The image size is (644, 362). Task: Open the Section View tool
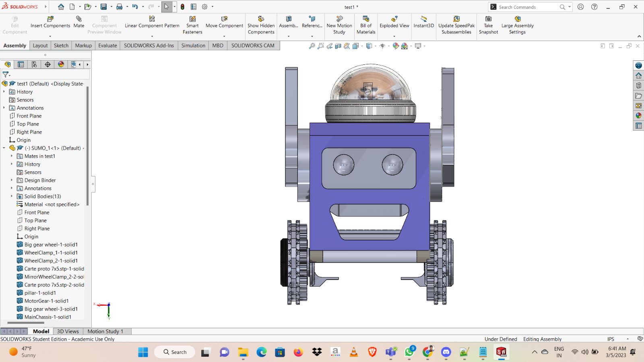pos(338,46)
